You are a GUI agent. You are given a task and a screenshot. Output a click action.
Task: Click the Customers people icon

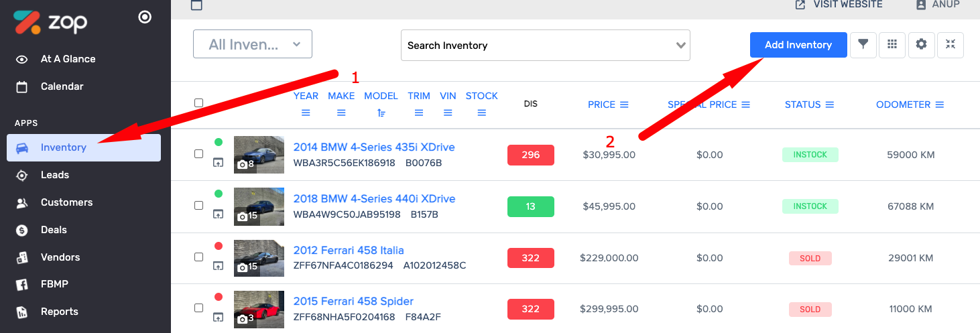(22, 202)
